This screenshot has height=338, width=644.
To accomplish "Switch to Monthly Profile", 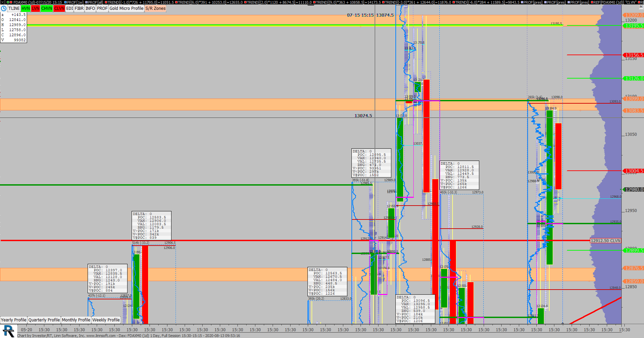I will pos(76,320).
